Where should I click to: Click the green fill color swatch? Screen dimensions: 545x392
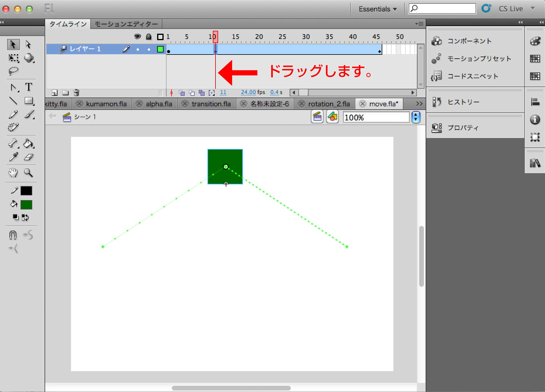tap(26, 205)
